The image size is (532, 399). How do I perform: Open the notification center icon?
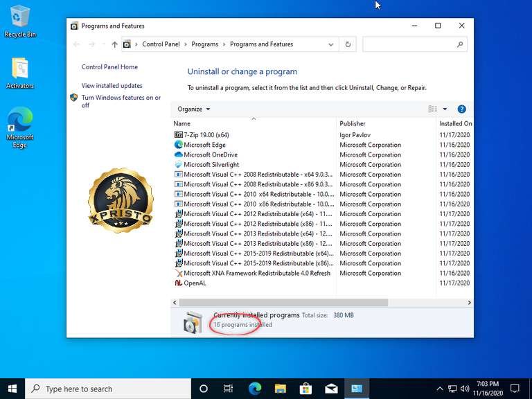[x=515, y=389]
